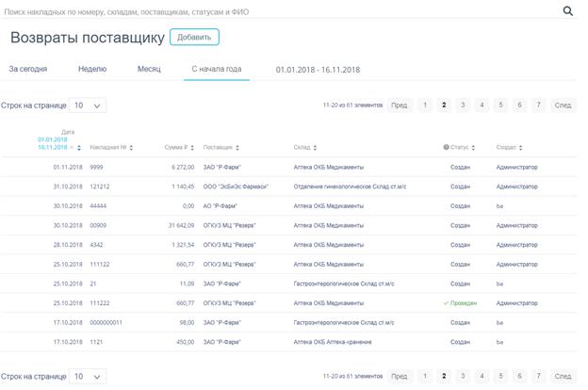
Task: Click date 31.10.2018 cell
Action: (x=68, y=187)
